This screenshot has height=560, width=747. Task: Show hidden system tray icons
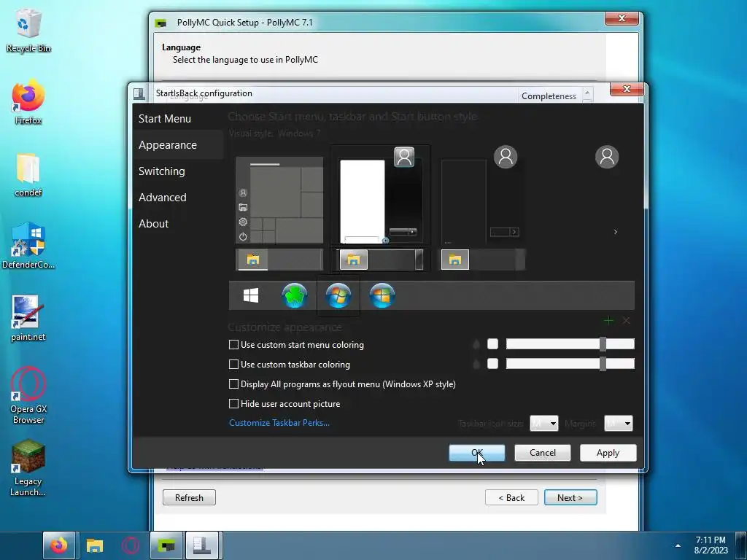678,545
